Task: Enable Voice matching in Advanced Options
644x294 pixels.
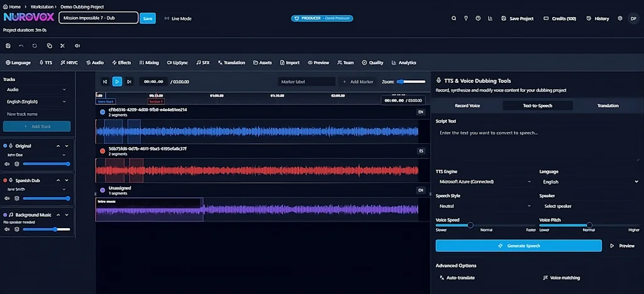Action: click(562, 278)
